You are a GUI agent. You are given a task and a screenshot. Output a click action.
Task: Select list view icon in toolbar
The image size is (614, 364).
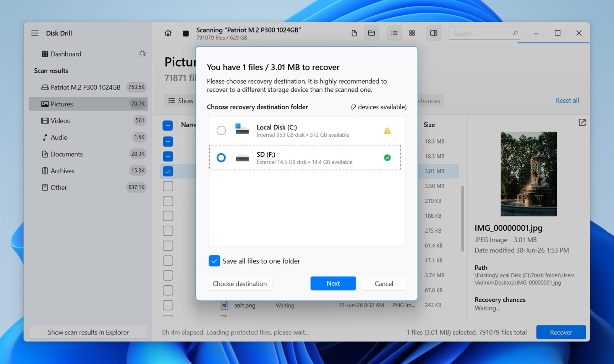click(x=394, y=33)
